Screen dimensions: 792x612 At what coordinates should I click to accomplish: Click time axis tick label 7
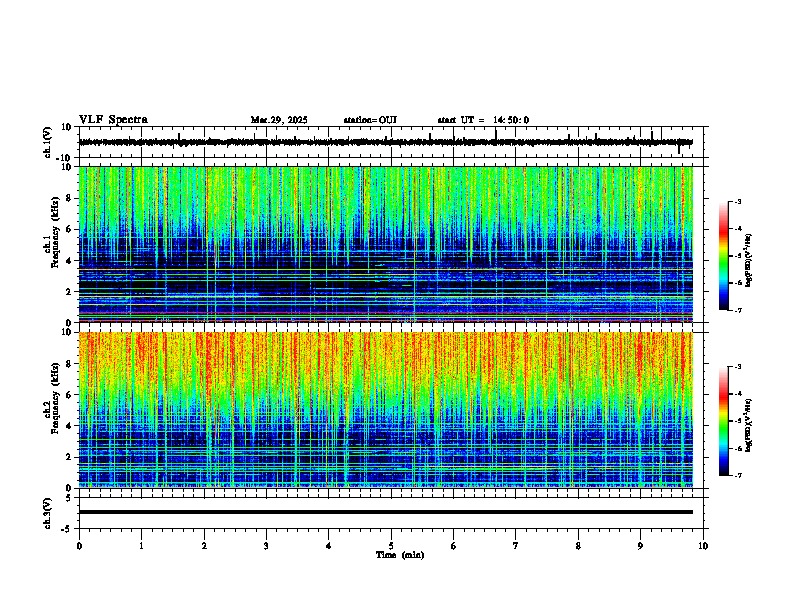[x=516, y=546]
